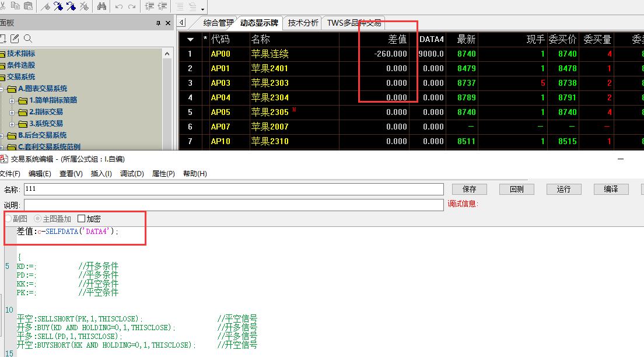Click the search magnifier icon in panel
The width and height of the screenshot is (644, 357).
click(x=28, y=38)
